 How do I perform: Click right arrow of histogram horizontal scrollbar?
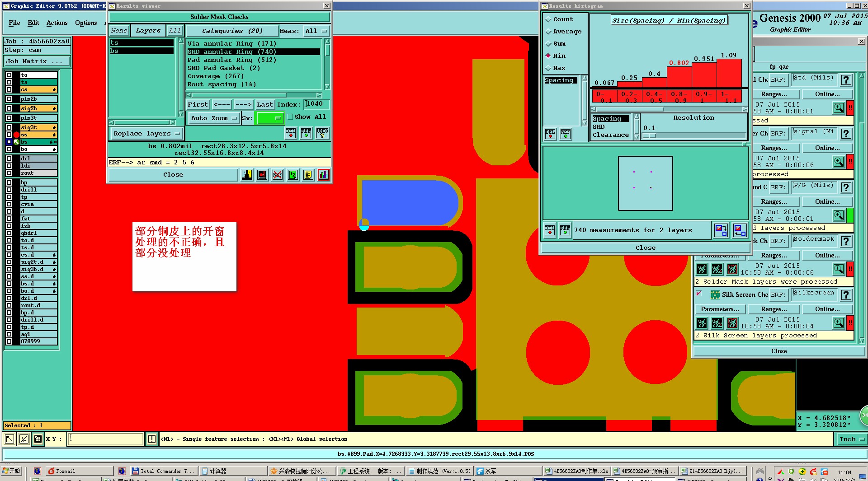745,109
